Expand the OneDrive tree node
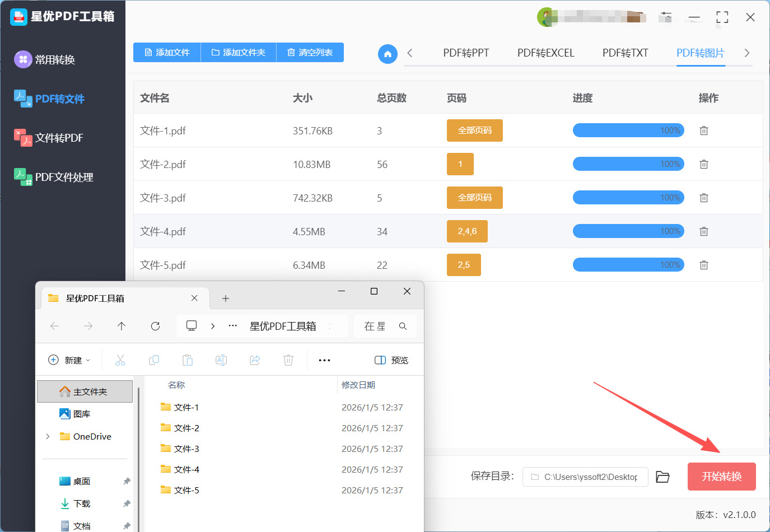Image resolution: width=770 pixels, height=532 pixels. click(48, 436)
